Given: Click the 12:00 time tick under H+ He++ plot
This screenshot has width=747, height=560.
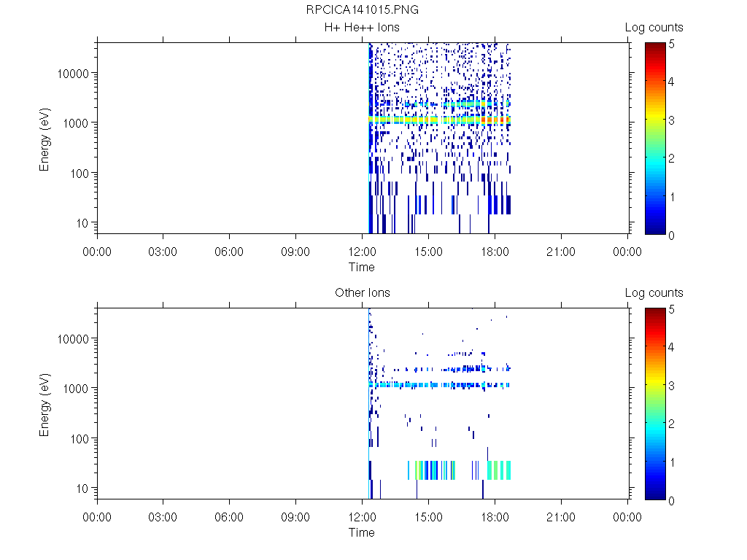Looking at the screenshot, I should pyautogui.click(x=362, y=252).
